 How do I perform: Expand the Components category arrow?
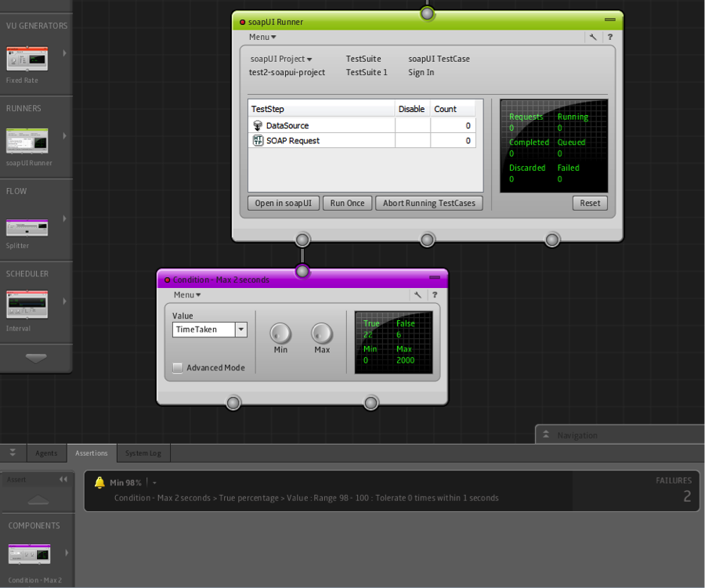(x=67, y=553)
